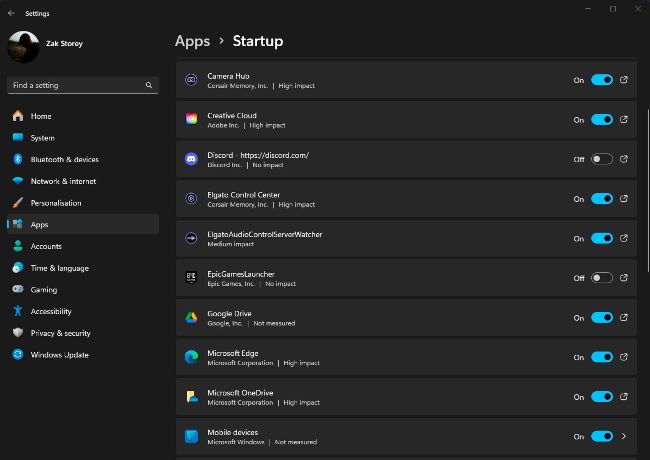Click Apps in the breadcrumb
This screenshot has height=460, width=650.
(x=192, y=41)
